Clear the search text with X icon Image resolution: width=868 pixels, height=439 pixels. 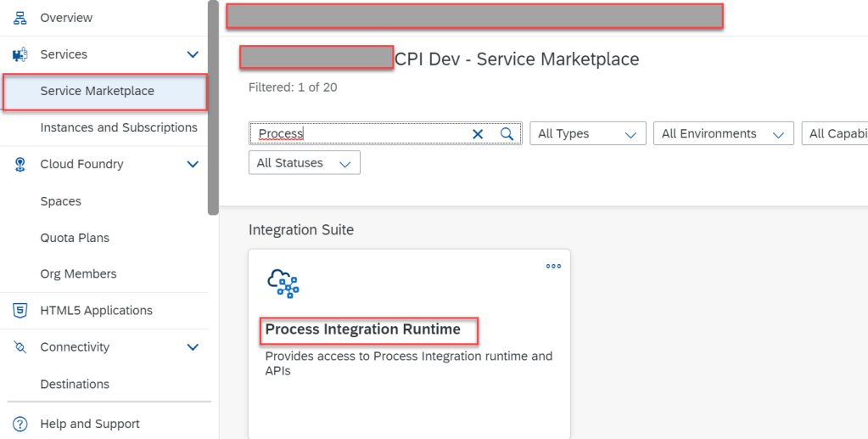pyautogui.click(x=478, y=134)
